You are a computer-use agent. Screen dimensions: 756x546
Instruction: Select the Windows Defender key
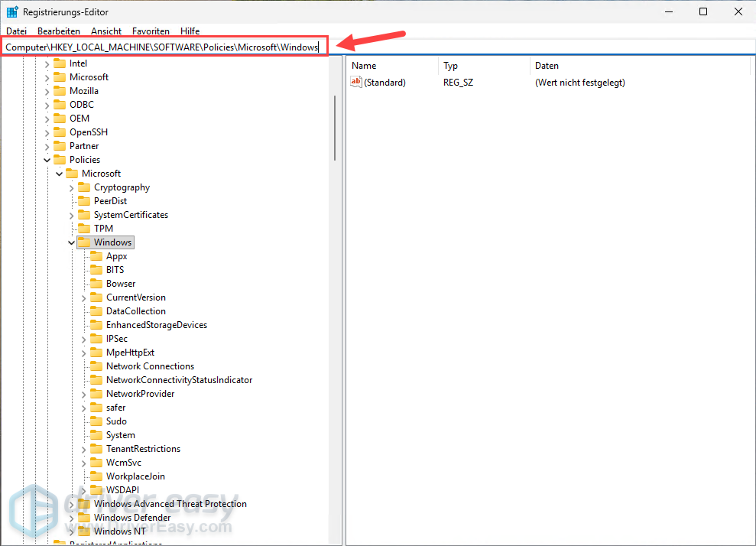point(132,518)
